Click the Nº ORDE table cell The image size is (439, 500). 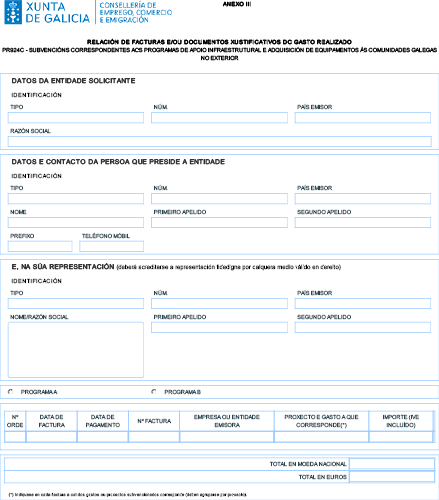click(x=15, y=437)
